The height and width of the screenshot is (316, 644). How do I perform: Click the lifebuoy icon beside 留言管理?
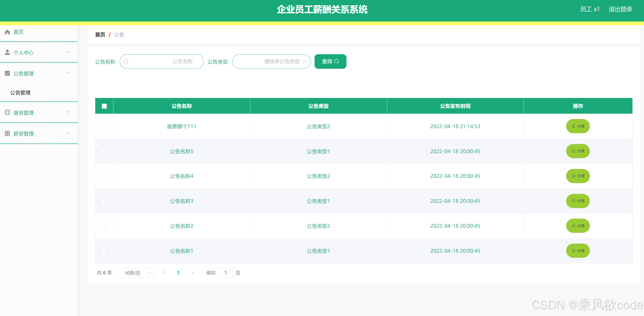[x=7, y=113]
